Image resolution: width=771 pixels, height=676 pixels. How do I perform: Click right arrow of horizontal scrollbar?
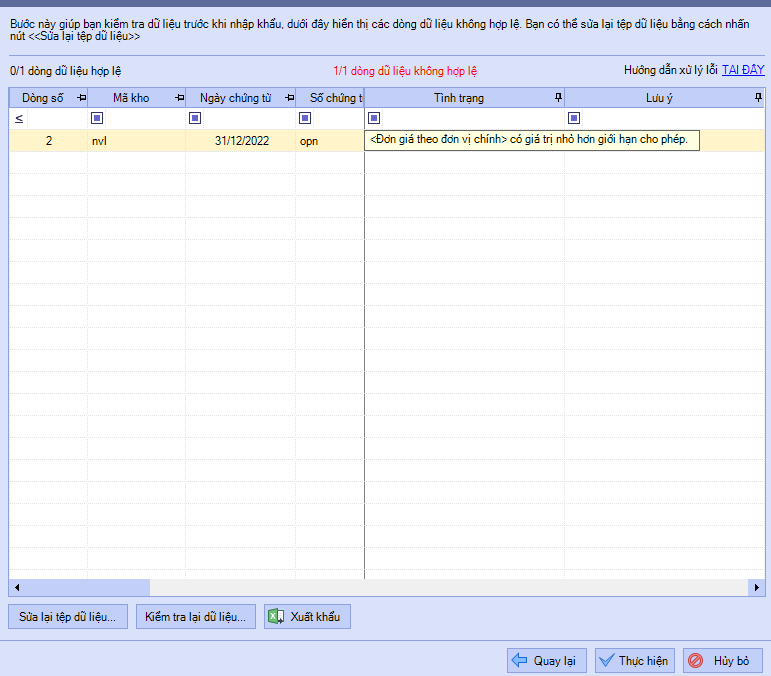click(x=758, y=588)
